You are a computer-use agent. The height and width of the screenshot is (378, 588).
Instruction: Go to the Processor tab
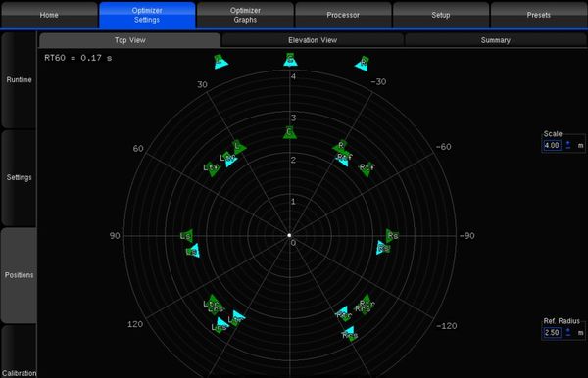point(343,15)
